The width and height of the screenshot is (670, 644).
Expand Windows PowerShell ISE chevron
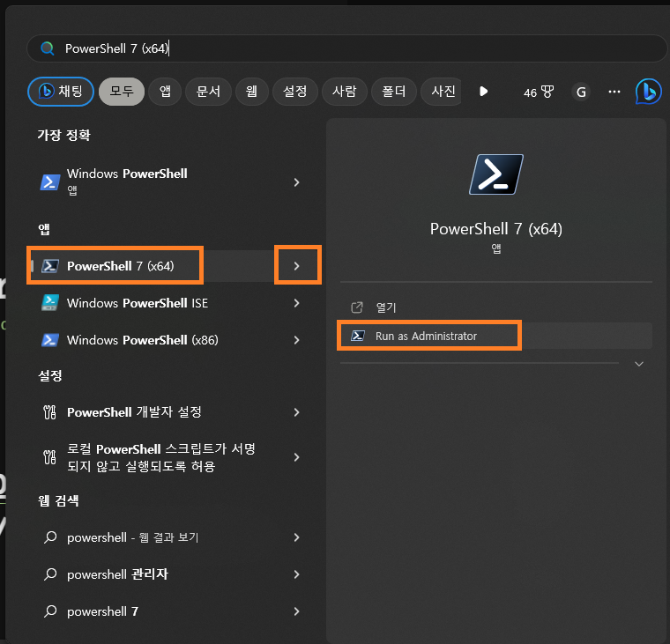pyautogui.click(x=296, y=303)
